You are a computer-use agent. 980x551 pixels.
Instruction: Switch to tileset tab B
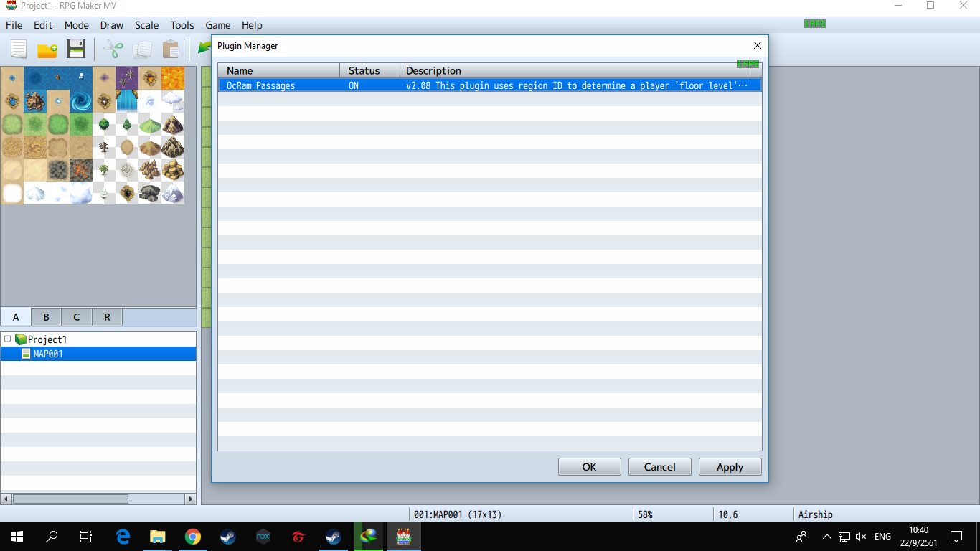point(46,317)
